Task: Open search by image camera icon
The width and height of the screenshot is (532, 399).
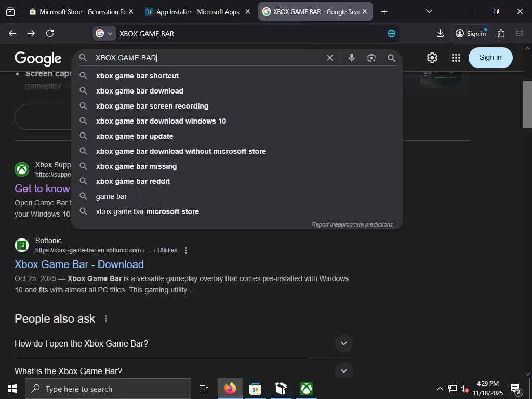Action: tap(371, 58)
